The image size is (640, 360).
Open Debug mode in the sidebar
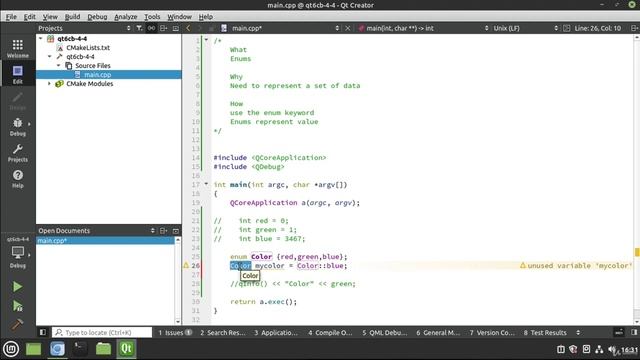18,127
